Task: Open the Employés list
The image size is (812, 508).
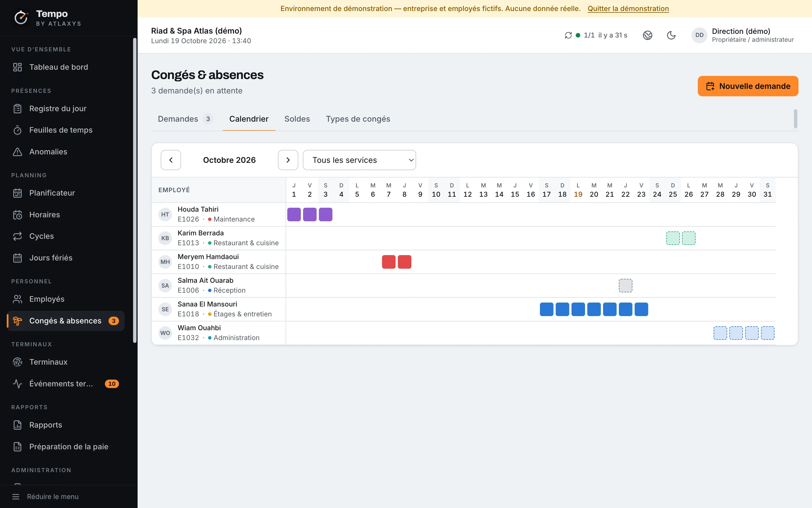Action: point(66,299)
